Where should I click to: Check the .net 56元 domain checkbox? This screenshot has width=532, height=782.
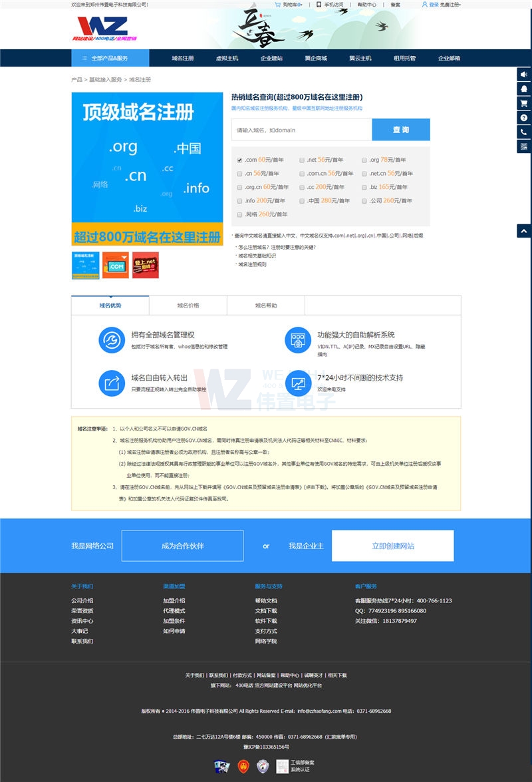pos(302,160)
